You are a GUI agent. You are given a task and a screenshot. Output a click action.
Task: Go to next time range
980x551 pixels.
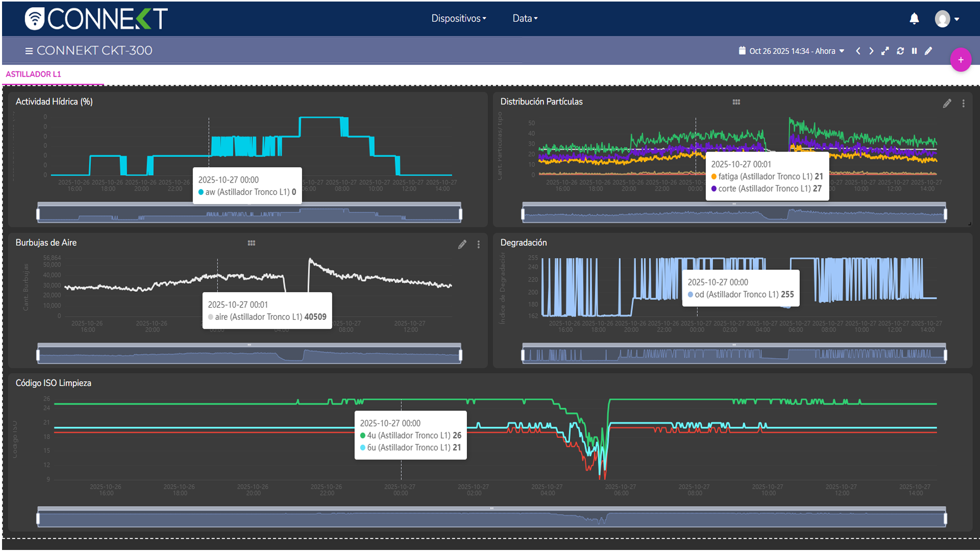(x=871, y=51)
